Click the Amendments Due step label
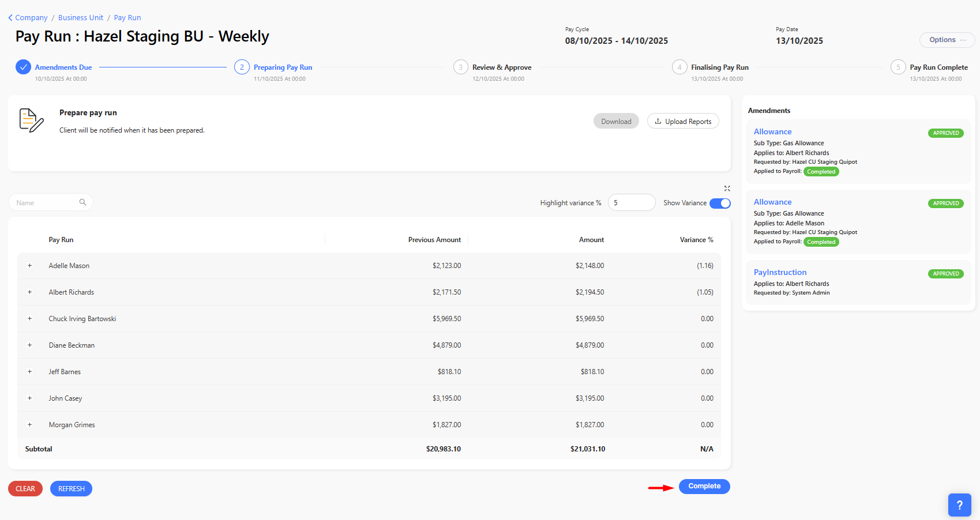This screenshot has width=980, height=520. pos(63,67)
